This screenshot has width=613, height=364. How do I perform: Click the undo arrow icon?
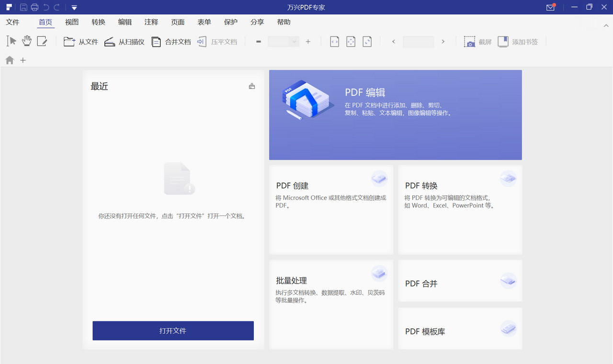coord(46,7)
